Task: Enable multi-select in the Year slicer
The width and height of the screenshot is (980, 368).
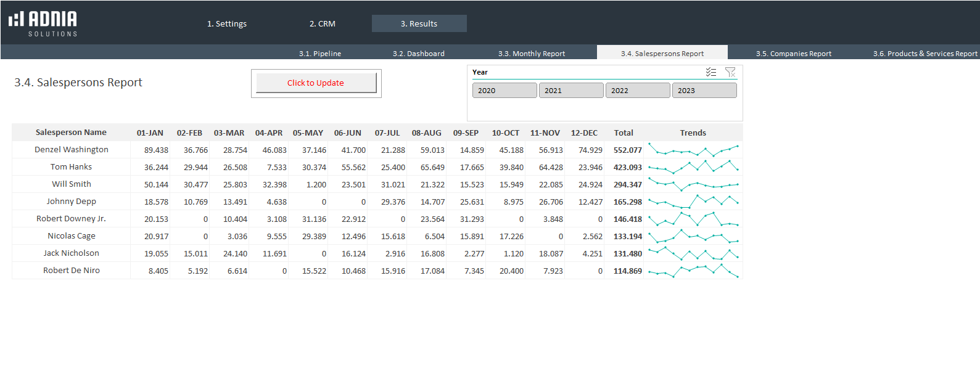Action: 710,72
